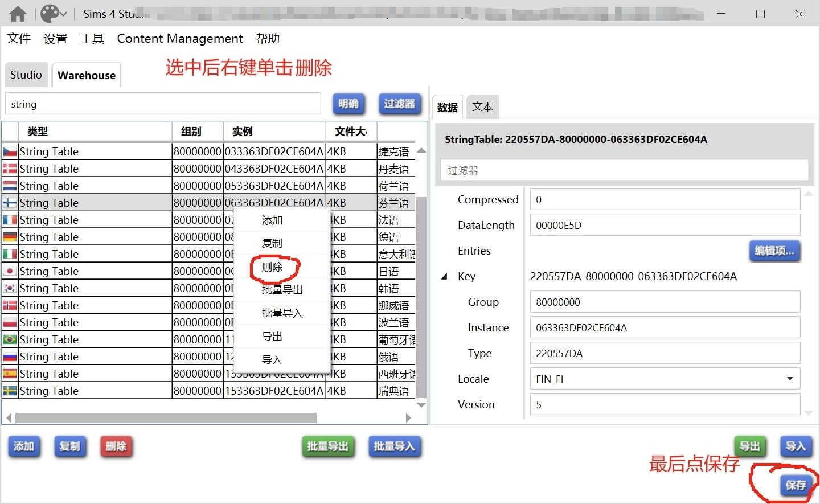
Task: Click the blue 复制 button at bottom
Action: coord(70,446)
